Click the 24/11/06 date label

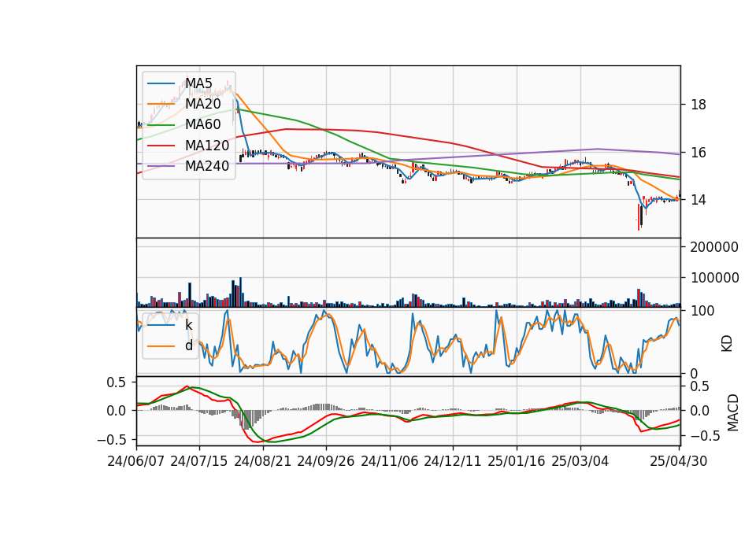(x=390, y=461)
